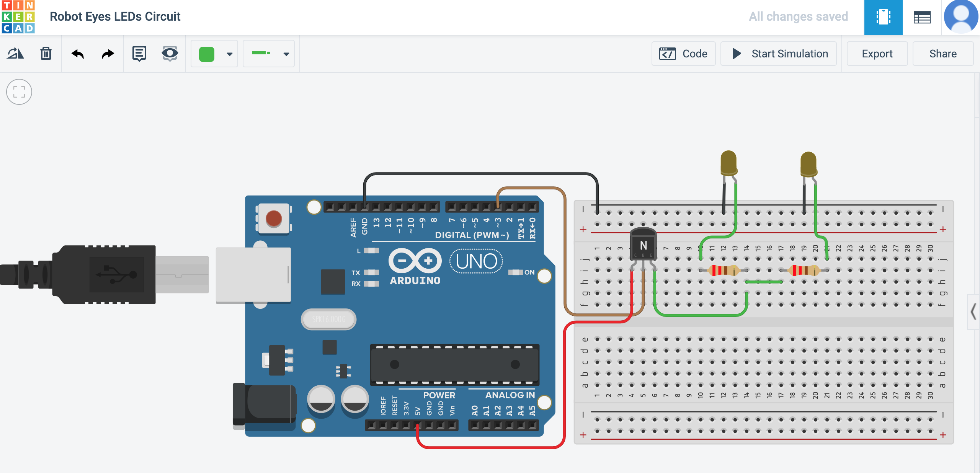Redo the last action
Screen dimensions: 980x473
(107, 54)
